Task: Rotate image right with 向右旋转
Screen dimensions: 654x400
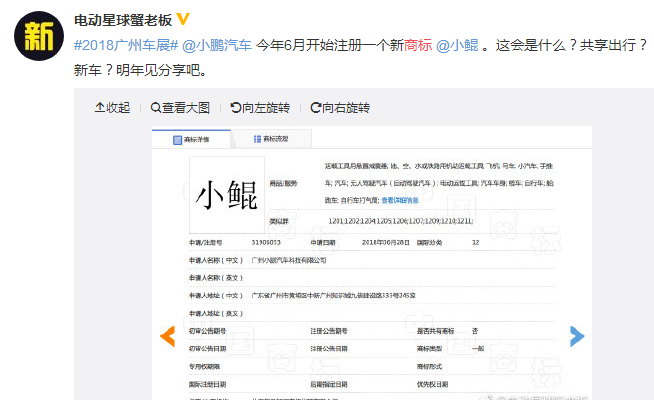Action: point(340,108)
